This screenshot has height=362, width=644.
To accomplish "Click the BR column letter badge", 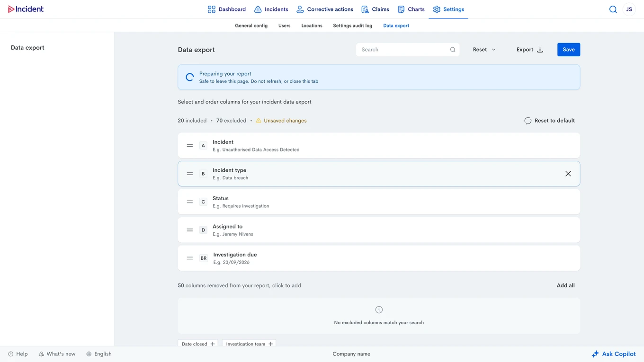I will (203, 258).
